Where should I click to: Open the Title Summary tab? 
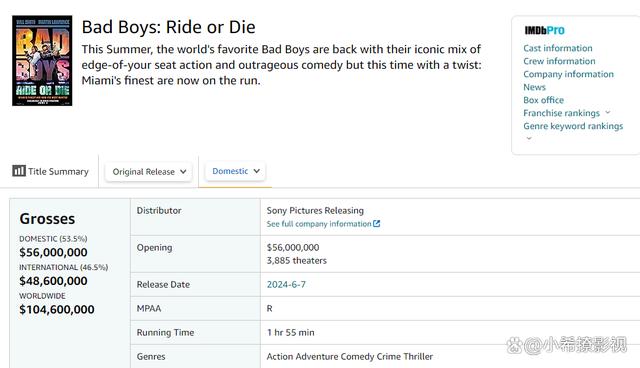click(50, 171)
